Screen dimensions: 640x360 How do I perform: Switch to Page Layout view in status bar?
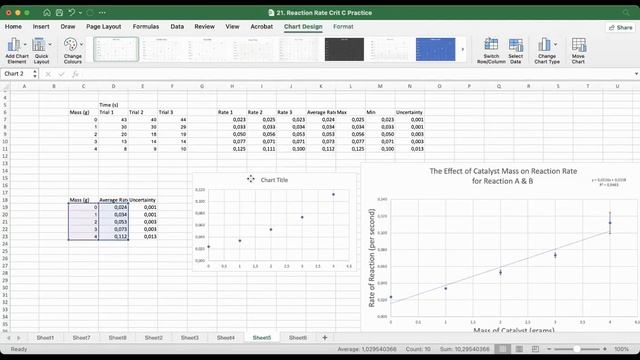519,349
